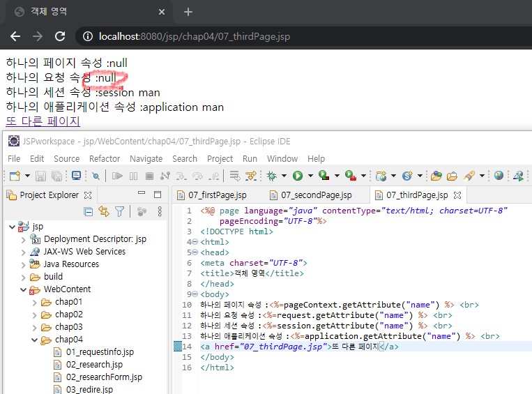Switch to 07_secondPage.jsp editor tab
This screenshot has width=532, height=394.
pyautogui.click(x=311, y=195)
